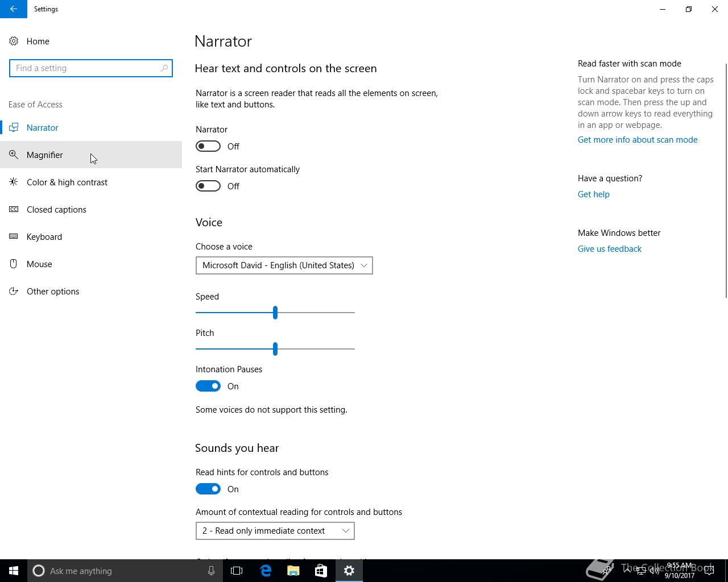The image size is (728, 582).
Task: Open the volume speaker icon
Action: (x=655, y=571)
